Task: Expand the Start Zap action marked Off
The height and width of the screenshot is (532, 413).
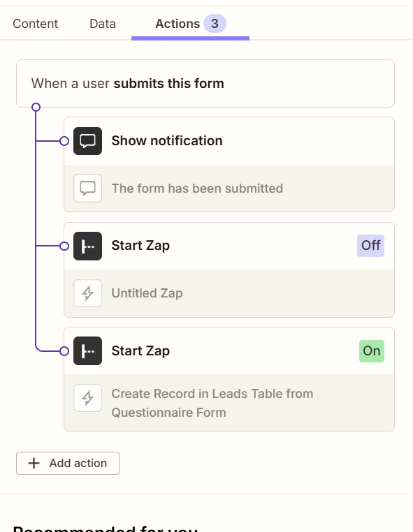Action: (229, 246)
